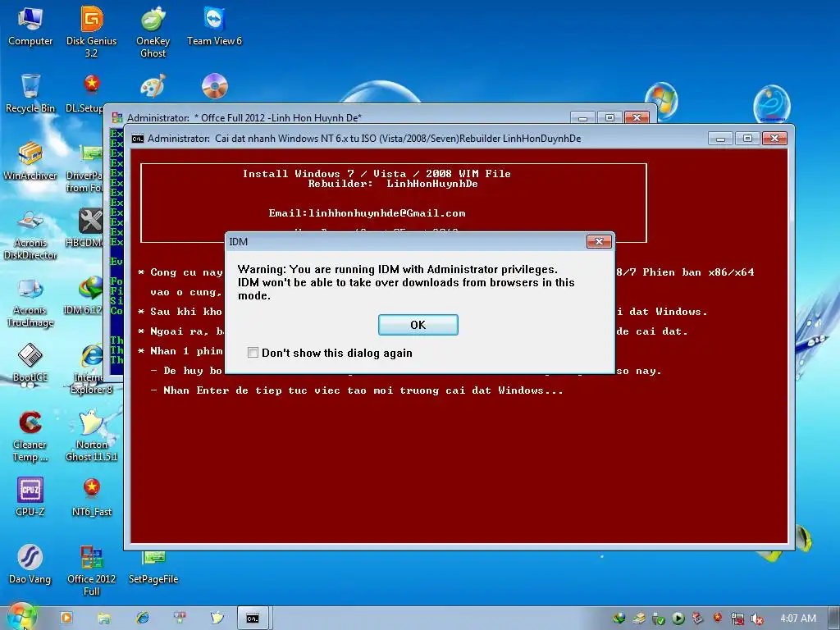Screen dimensions: 840x630
Task: Select the DL.Setup desktop icon
Action: 85,94
